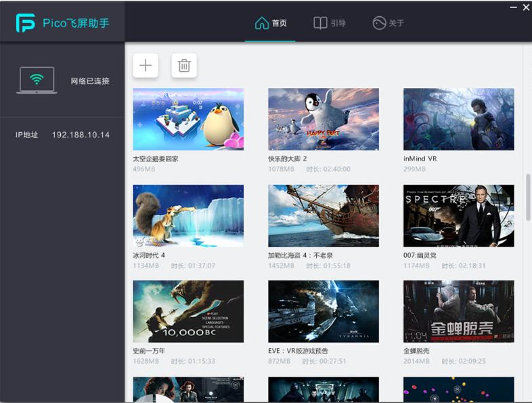The image size is (532, 403).
Task: Select the partially visible colorful dots thumbnail
Action: 459,389
